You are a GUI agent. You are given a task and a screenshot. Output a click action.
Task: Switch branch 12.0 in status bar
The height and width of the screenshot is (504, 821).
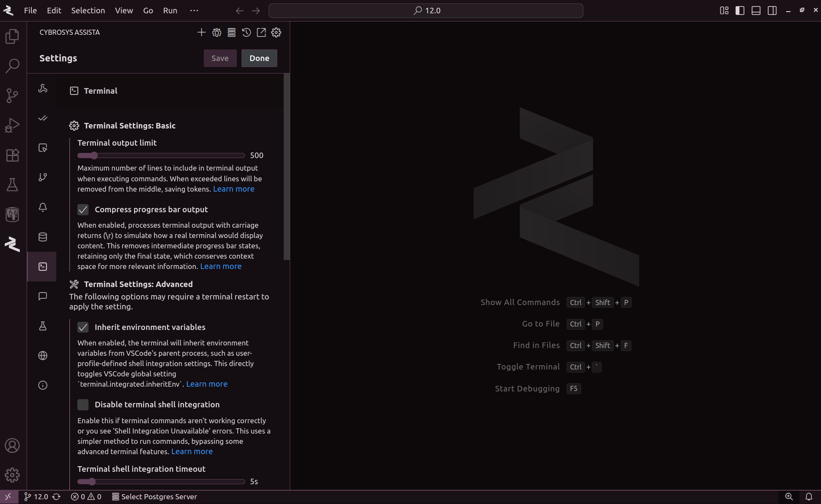tap(36, 497)
